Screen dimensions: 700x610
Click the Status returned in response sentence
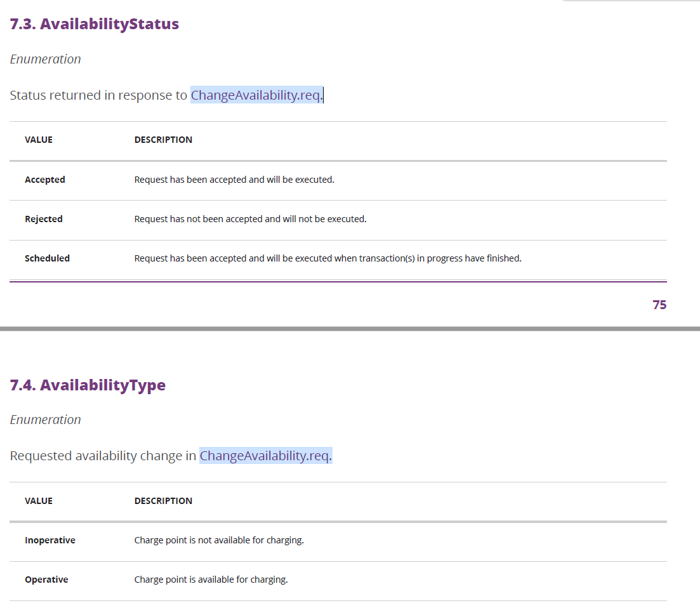pyautogui.click(x=98, y=95)
